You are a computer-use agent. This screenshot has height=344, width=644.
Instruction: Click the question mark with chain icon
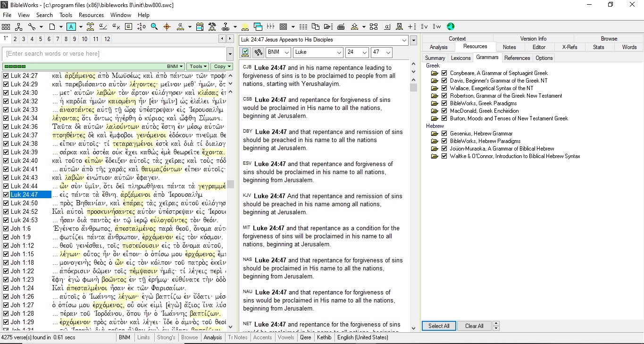click(225, 26)
